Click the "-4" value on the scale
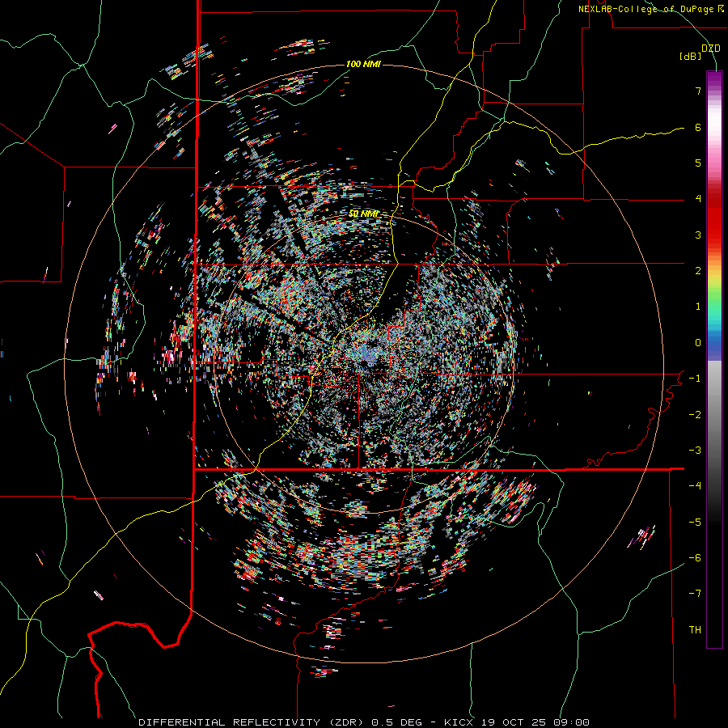The height and width of the screenshot is (728, 728). [695, 486]
